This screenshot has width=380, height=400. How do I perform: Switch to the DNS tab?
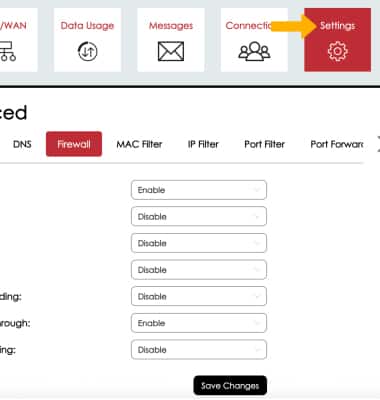pyautogui.click(x=22, y=144)
